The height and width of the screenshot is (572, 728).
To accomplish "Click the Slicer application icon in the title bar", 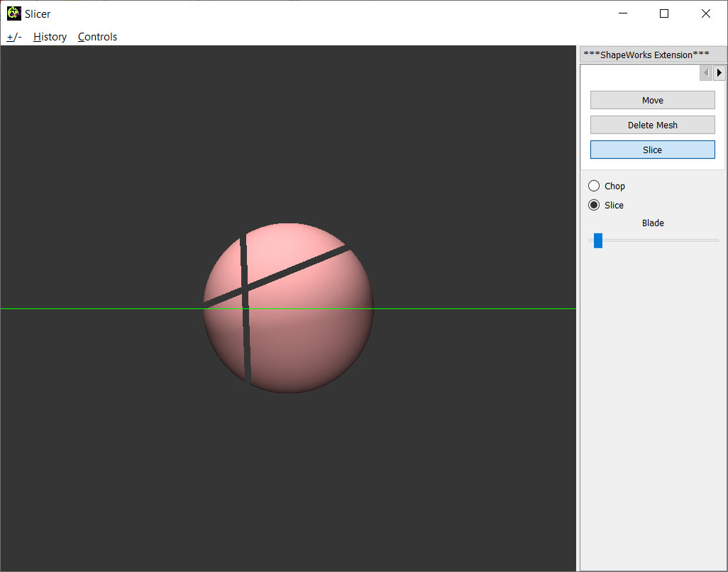I will (x=13, y=13).
